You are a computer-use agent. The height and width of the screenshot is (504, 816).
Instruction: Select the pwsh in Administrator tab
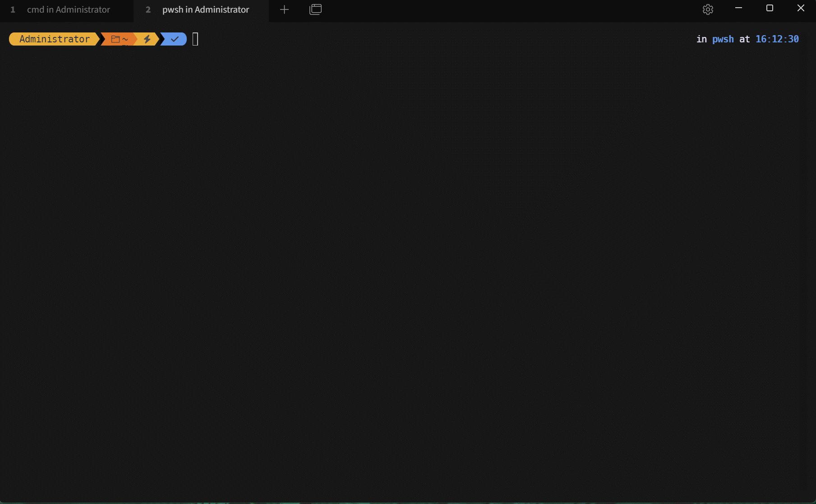pos(205,9)
